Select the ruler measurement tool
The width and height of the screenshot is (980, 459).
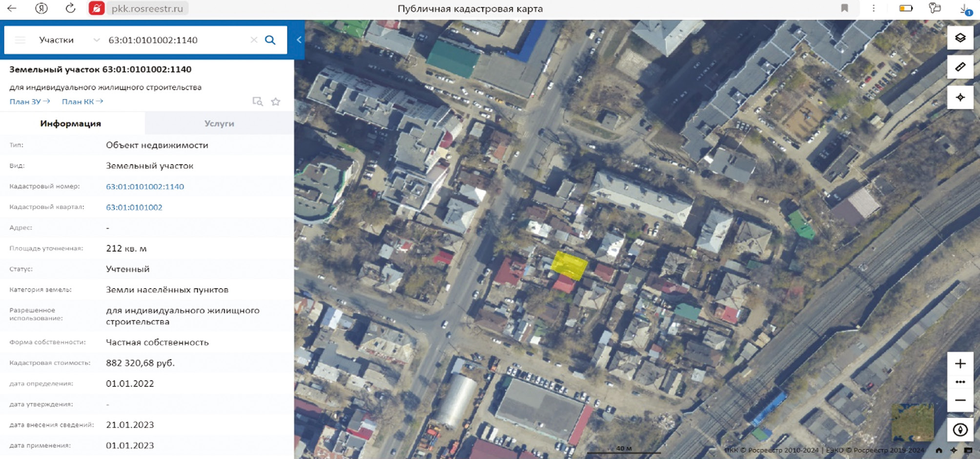[960, 67]
